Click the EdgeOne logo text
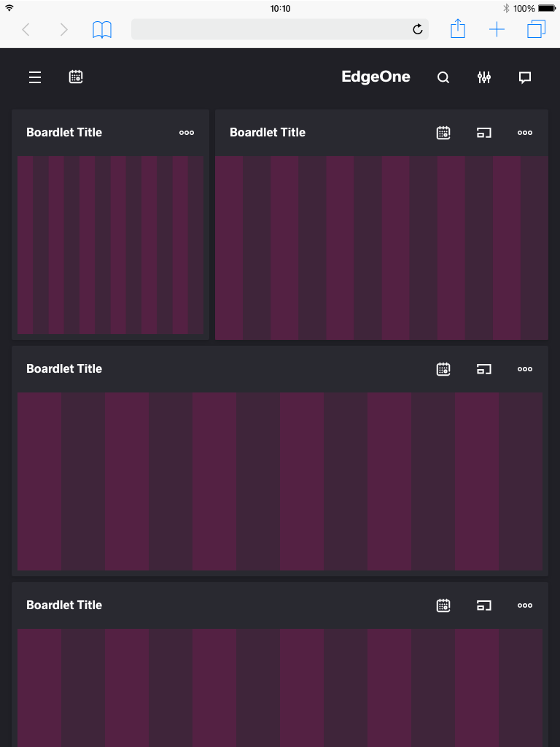Viewport: 560px width, 747px height. tap(376, 77)
